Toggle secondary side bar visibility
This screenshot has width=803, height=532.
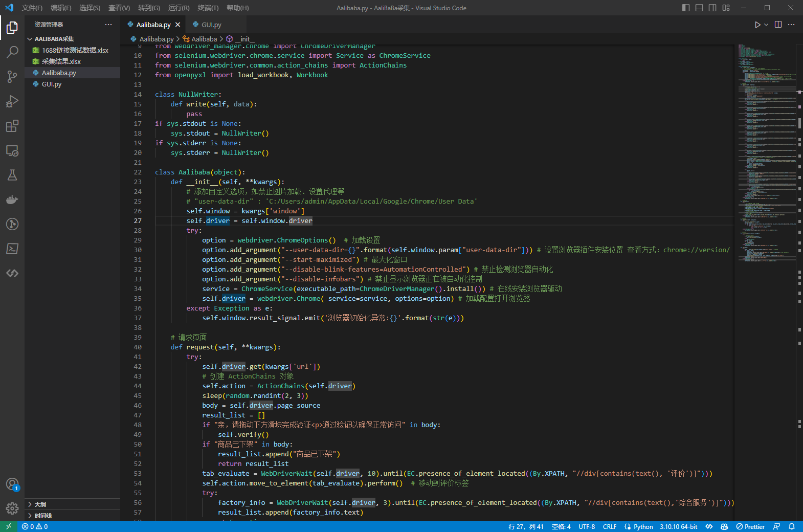(712, 8)
